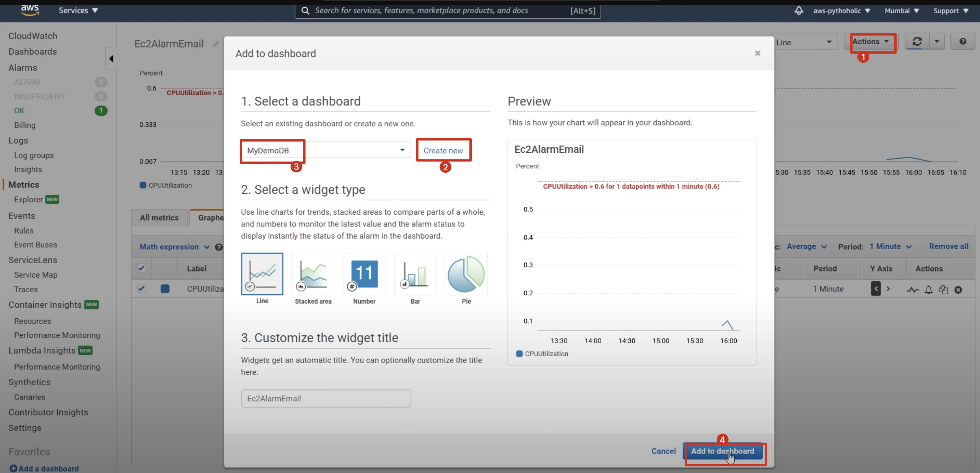Open the help question mark icon
This screenshot has height=473, width=980.
pos(963,41)
